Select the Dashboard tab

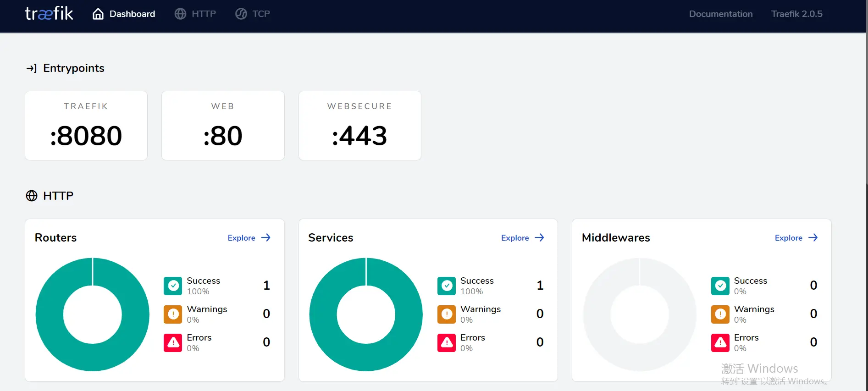click(124, 14)
